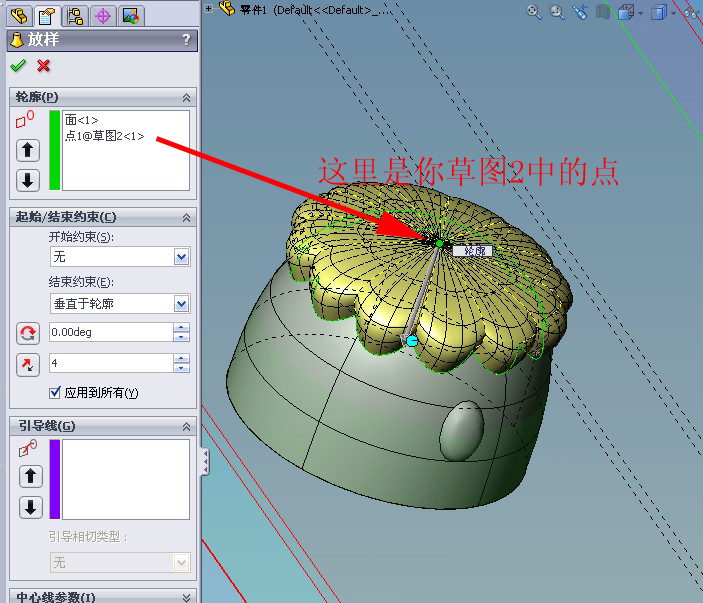Image resolution: width=703 pixels, height=603 pixels.
Task: Move the guide curve down
Action: click(30, 508)
